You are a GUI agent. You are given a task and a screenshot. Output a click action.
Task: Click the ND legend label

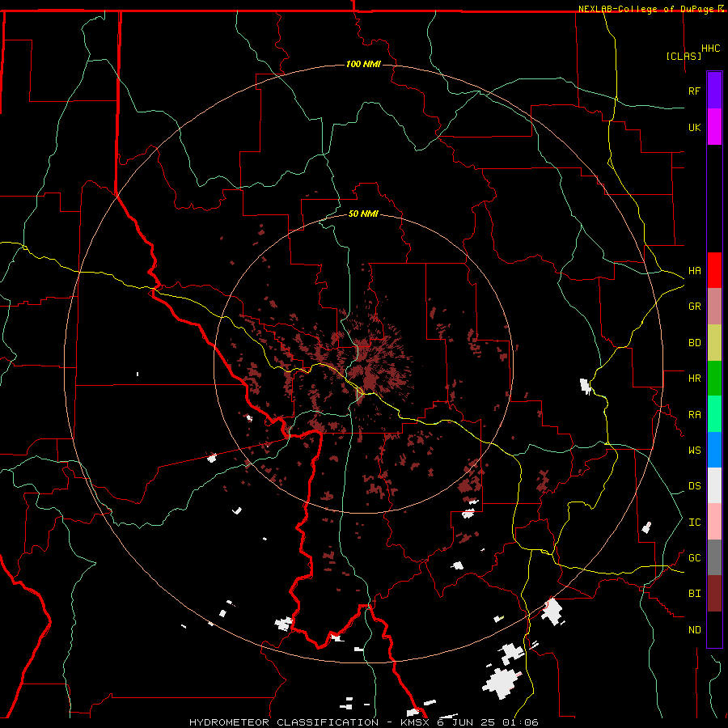[694, 630]
